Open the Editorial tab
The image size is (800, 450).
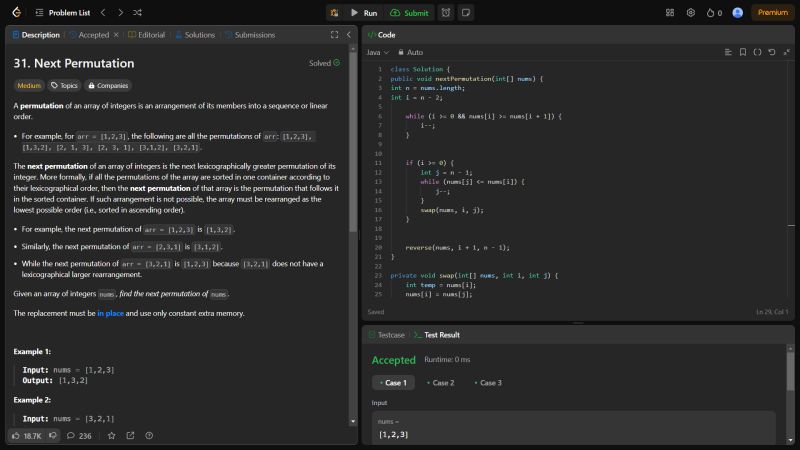click(x=146, y=35)
